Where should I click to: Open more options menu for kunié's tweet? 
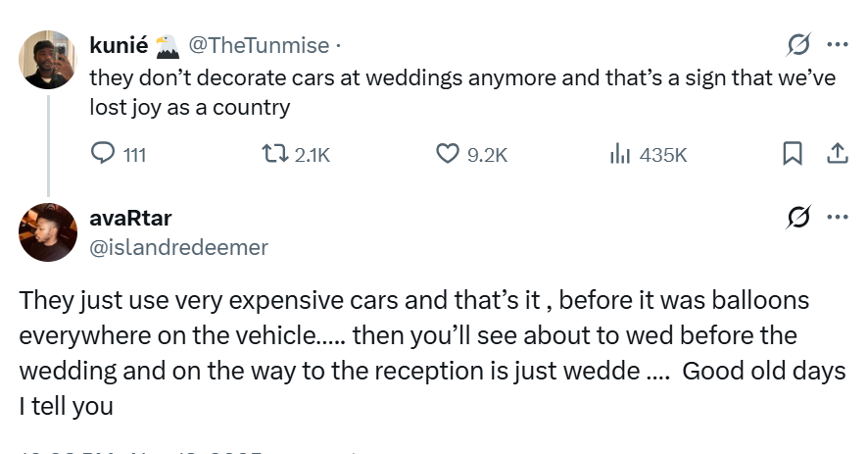click(838, 45)
